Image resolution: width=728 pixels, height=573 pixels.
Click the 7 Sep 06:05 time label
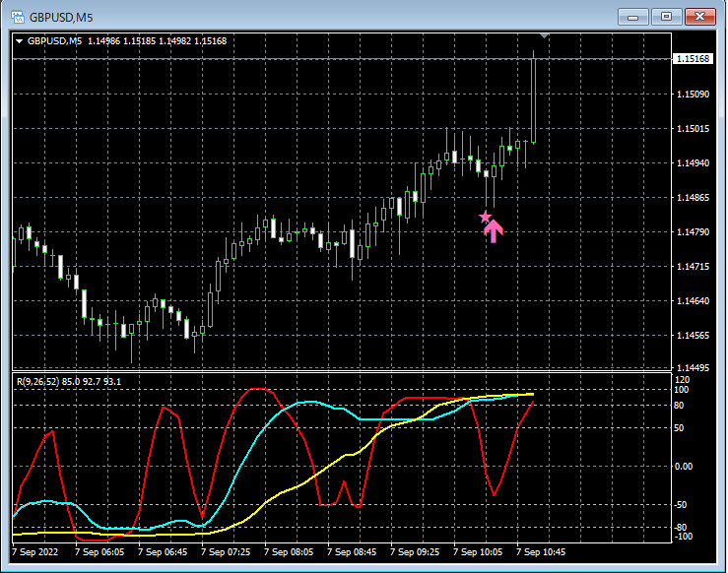pyautogui.click(x=99, y=552)
